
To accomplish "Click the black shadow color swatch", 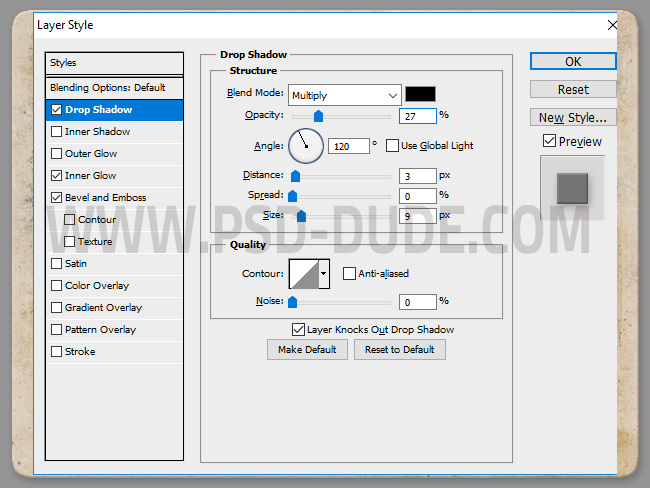I will (x=420, y=94).
